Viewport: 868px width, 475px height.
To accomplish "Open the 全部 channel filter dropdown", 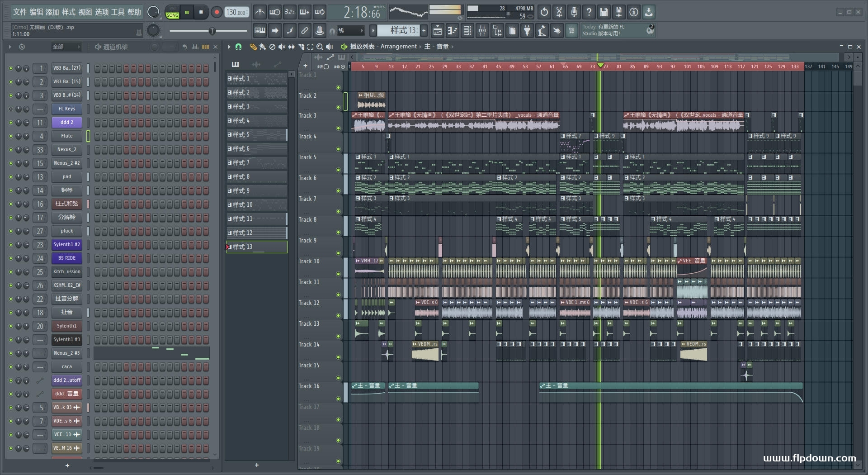I will (x=66, y=47).
